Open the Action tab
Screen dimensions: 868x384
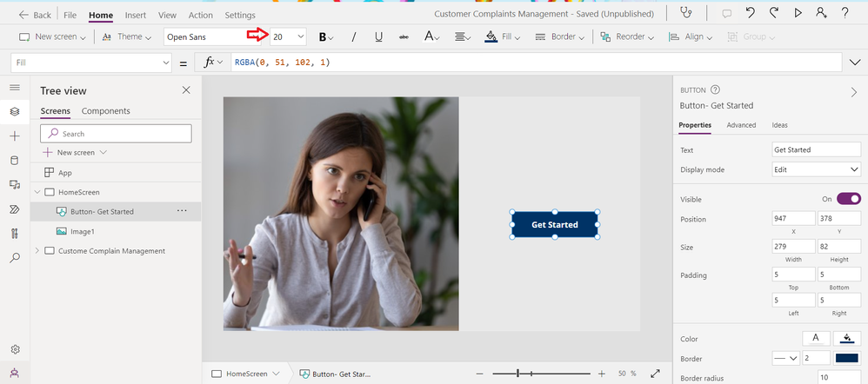[200, 15]
